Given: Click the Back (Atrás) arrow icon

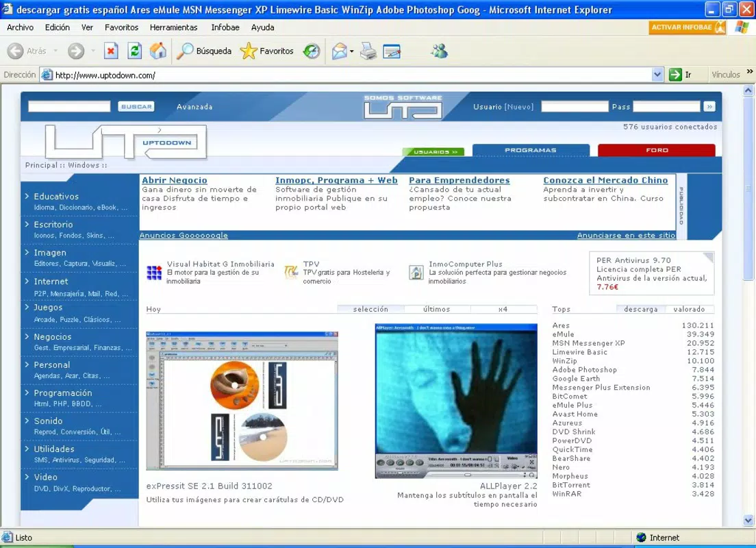Looking at the screenshot, I should click(x=16, y=51).
